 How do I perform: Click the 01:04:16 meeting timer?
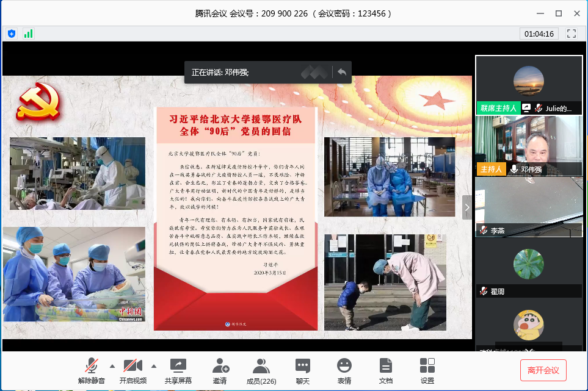(539, 34)
